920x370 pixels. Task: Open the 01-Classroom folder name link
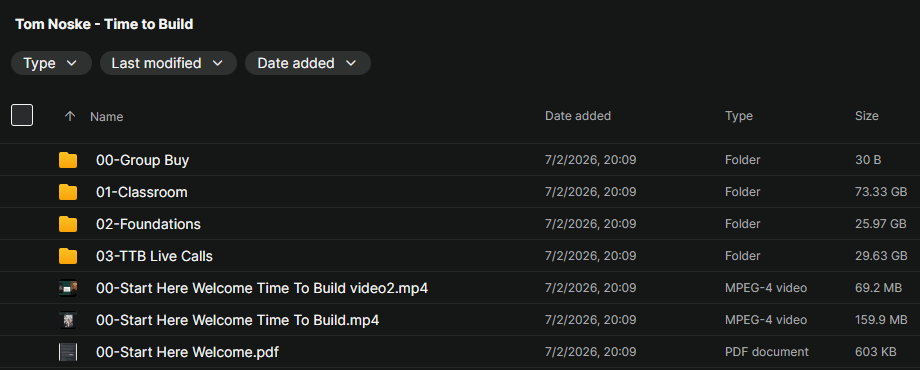141,192
